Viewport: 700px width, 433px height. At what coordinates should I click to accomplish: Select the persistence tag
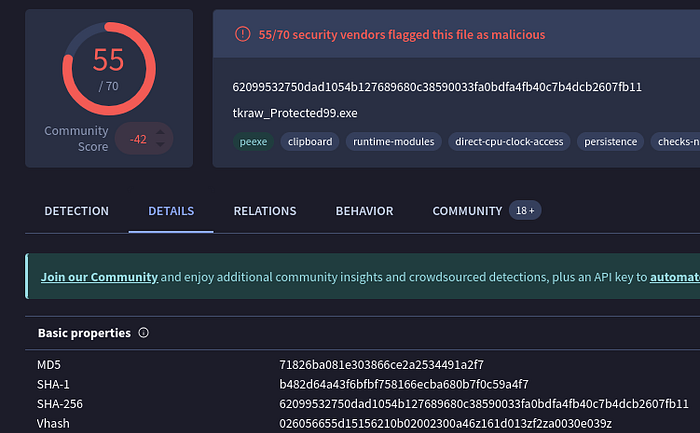click(610, 142)
